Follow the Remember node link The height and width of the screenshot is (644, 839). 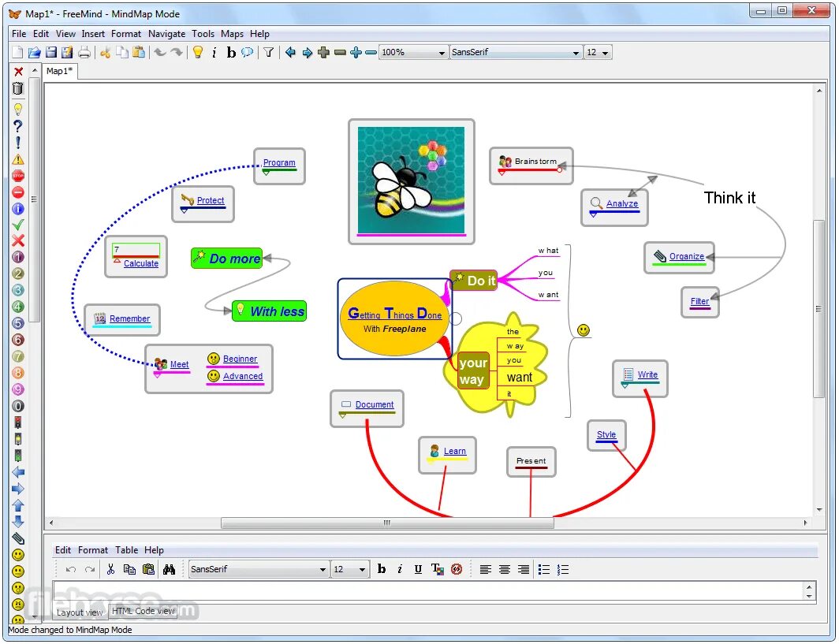(129, 318)
